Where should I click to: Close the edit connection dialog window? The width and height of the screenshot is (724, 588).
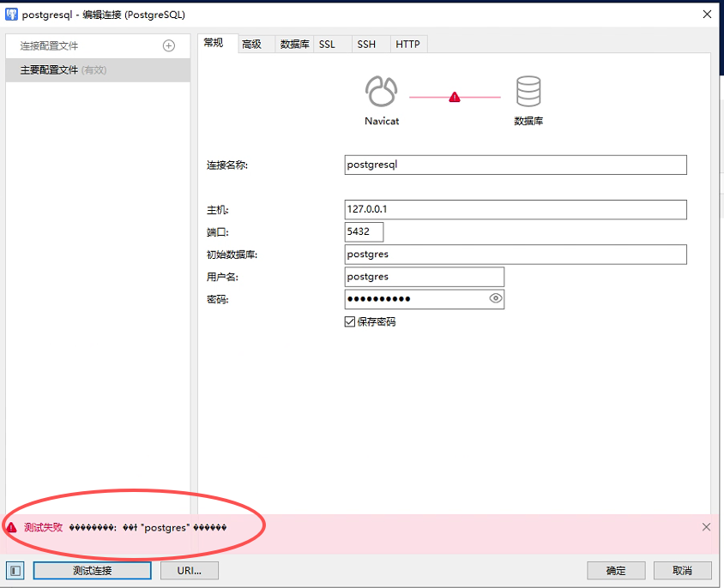(707, 15)
